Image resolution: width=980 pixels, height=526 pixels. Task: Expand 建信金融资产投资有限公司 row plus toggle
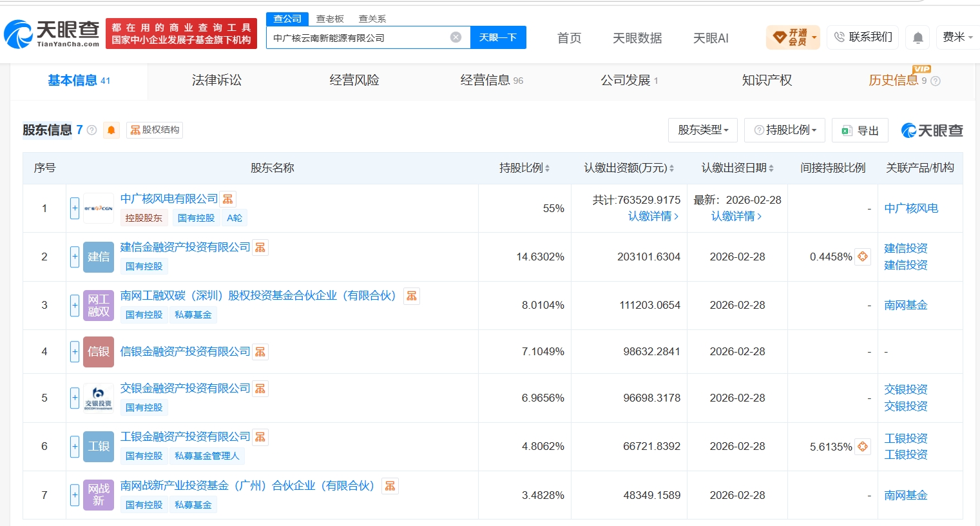point(75,257)
